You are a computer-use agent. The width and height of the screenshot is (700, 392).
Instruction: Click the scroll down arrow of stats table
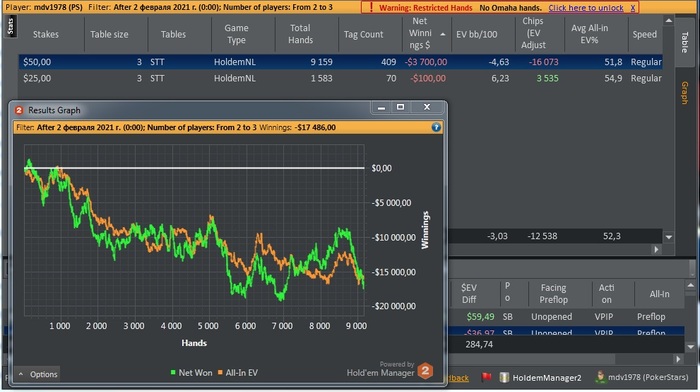tap(668, 237)
